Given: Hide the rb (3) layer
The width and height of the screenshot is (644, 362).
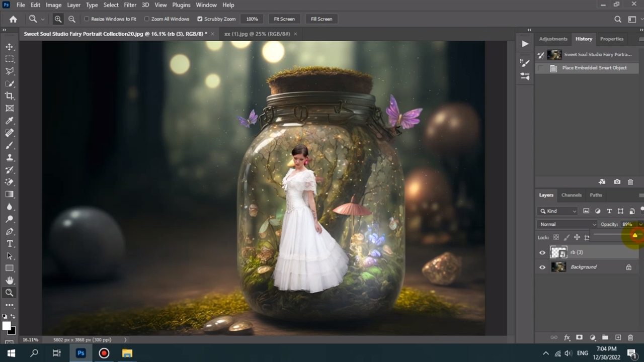Looking at the screenshot, I should point(542,252).
